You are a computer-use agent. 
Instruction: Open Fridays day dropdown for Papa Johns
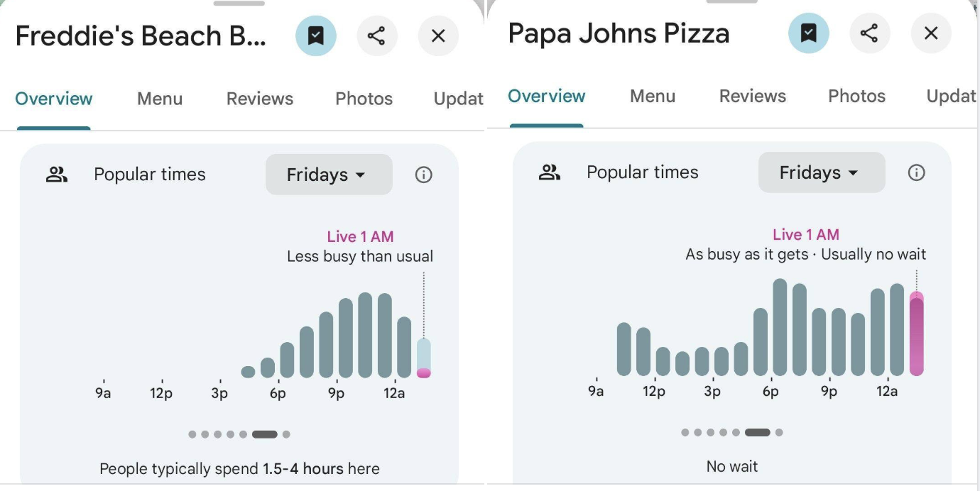[x=821, y=172]
